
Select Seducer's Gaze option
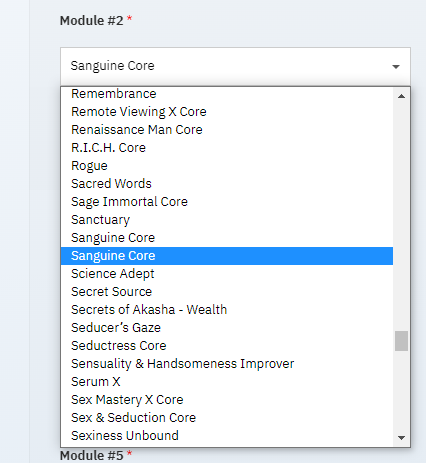pos(227,328)
